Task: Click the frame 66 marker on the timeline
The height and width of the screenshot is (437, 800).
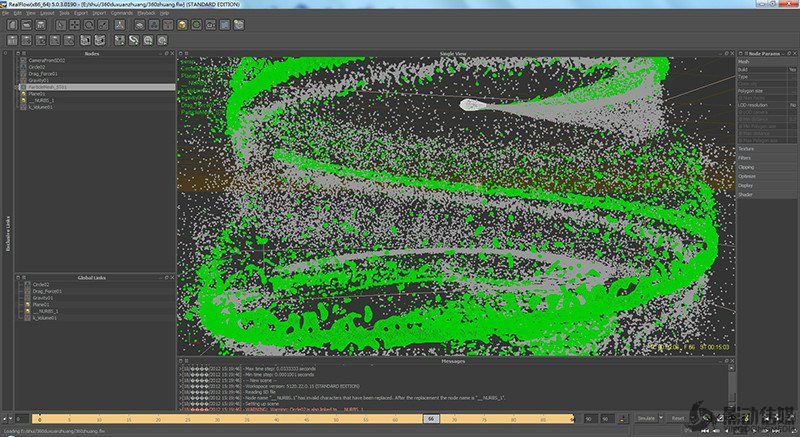Action: 430,418
